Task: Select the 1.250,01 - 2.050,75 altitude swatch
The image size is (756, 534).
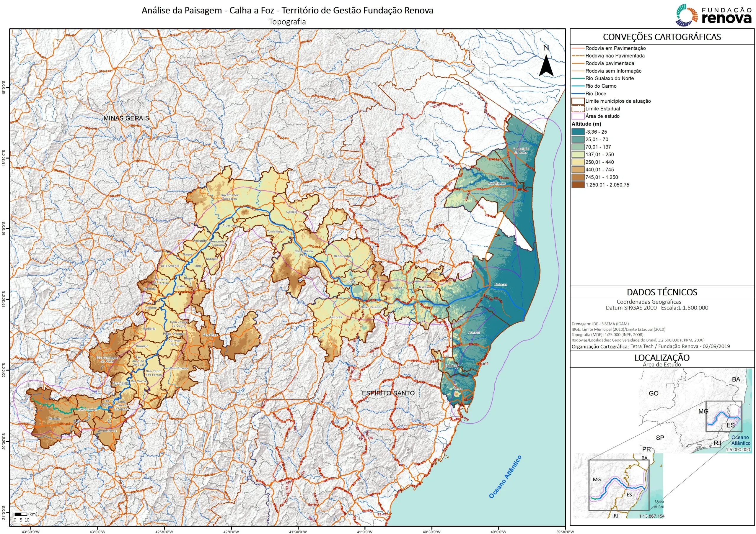Action: (x=578, y=185)
